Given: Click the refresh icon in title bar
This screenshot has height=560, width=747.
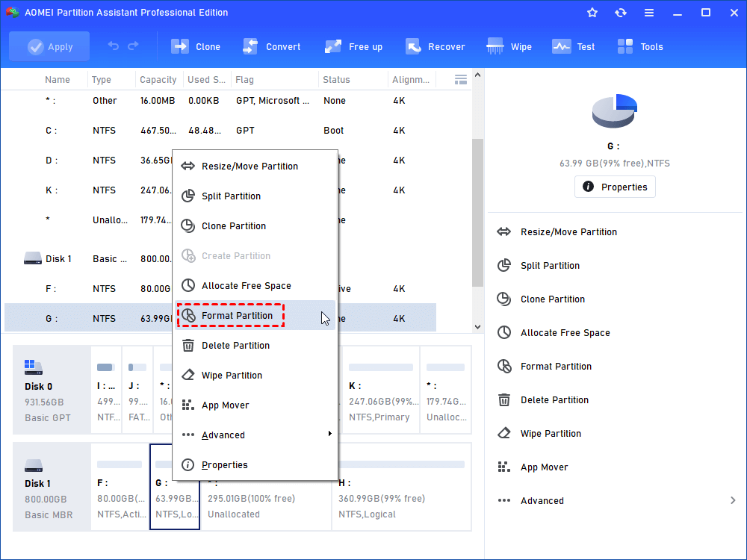Looking at the screenshot, I should (620, 13).
